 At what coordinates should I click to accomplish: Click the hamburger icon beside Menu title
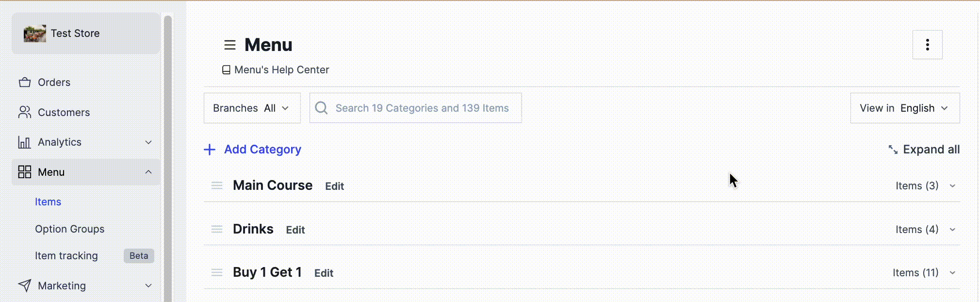(x=229, y=45)
